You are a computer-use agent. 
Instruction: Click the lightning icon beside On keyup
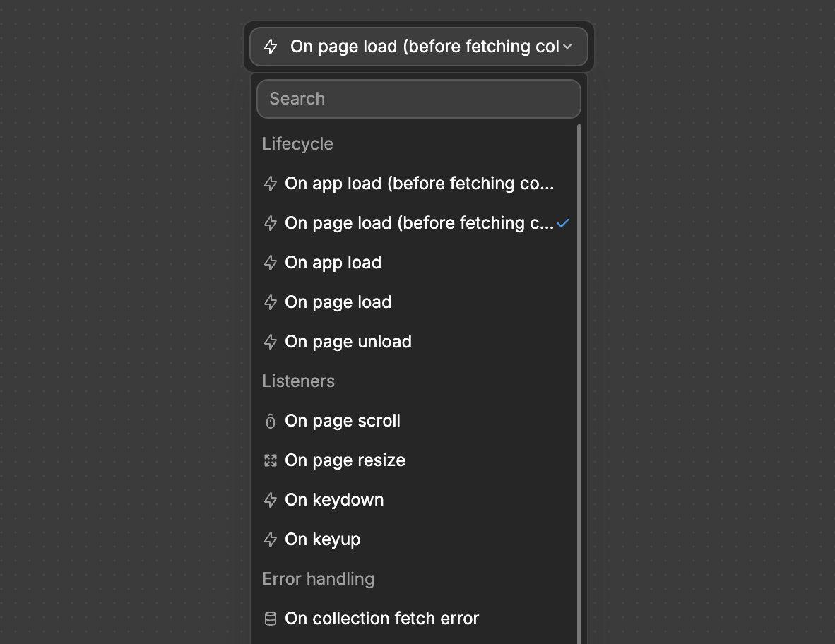(x=270, y=539)
